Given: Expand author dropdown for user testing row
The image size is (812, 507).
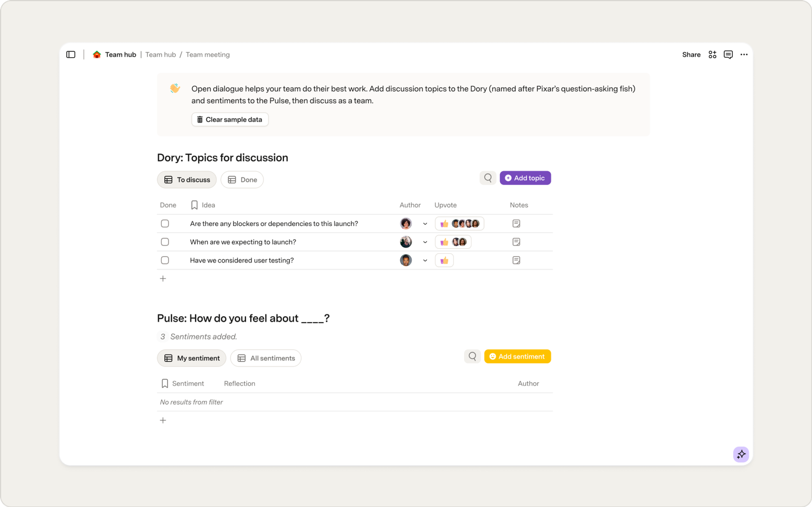Looking at the screenshot, I should [x=425, y=260].
